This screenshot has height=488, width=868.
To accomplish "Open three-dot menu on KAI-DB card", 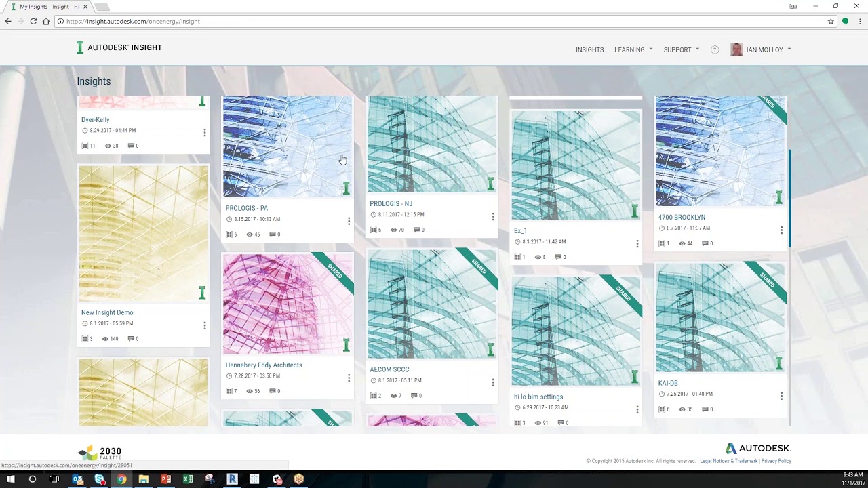I will pyautogui.click(x=781, y=396).
